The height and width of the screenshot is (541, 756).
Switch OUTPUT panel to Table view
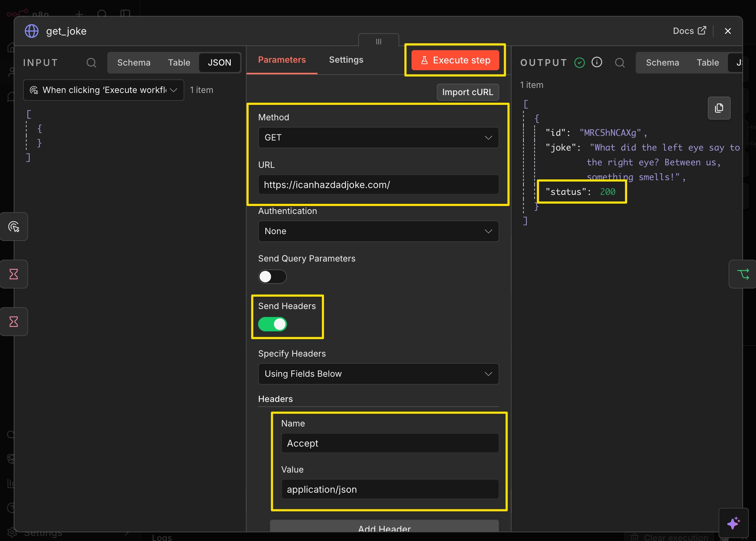tap(708, 62)
